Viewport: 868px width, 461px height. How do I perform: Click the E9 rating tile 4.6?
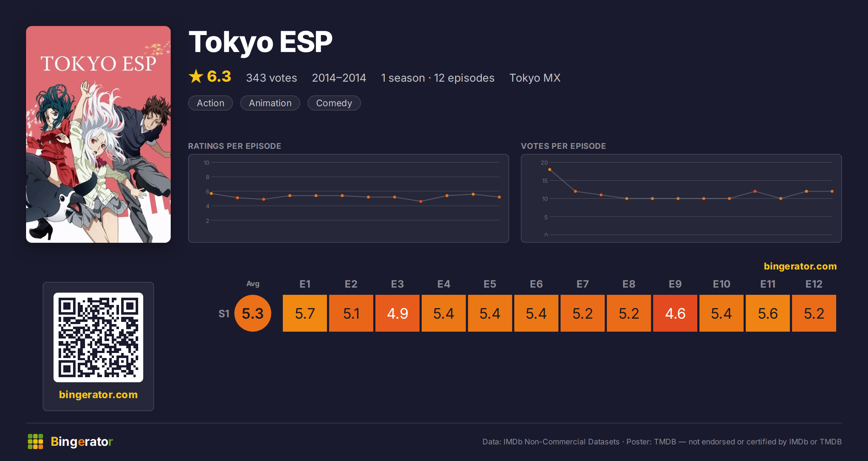point(675,313)
